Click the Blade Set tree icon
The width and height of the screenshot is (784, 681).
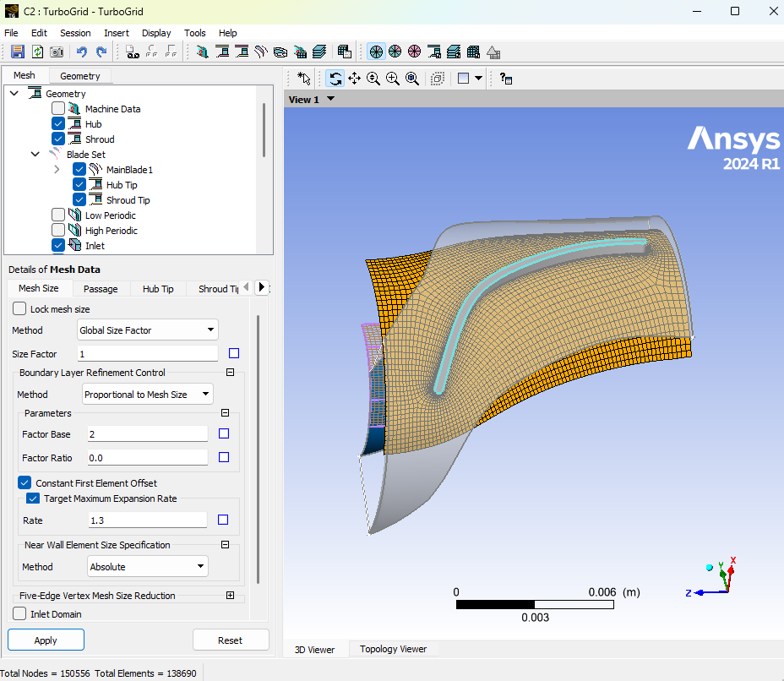click(55, 154)
